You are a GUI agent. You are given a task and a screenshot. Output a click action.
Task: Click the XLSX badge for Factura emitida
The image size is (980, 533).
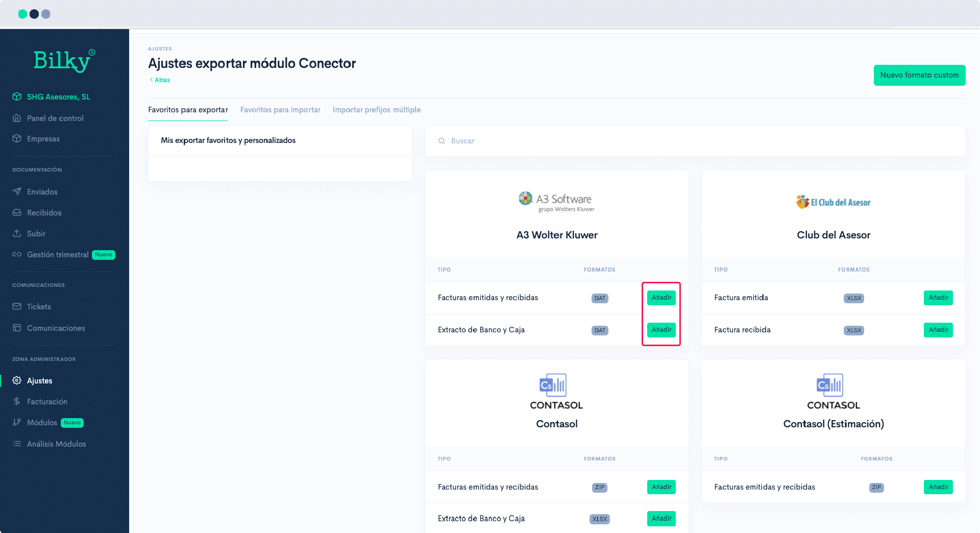point(854,298)
